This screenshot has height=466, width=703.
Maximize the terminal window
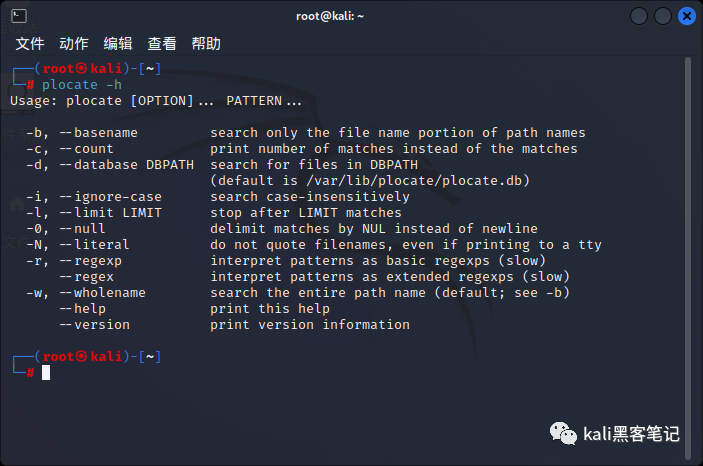[663, 16]
